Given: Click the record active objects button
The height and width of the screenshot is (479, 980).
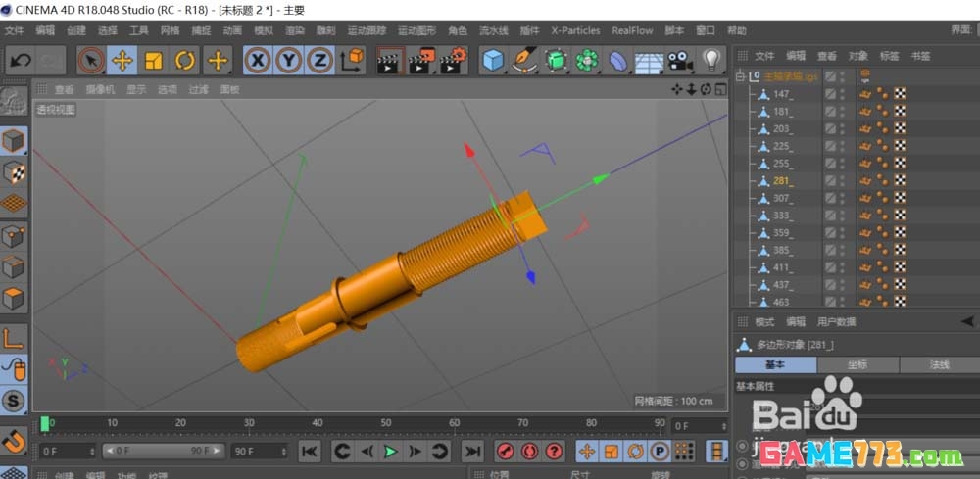Looking at the screenshot, I should coord(506,451).
